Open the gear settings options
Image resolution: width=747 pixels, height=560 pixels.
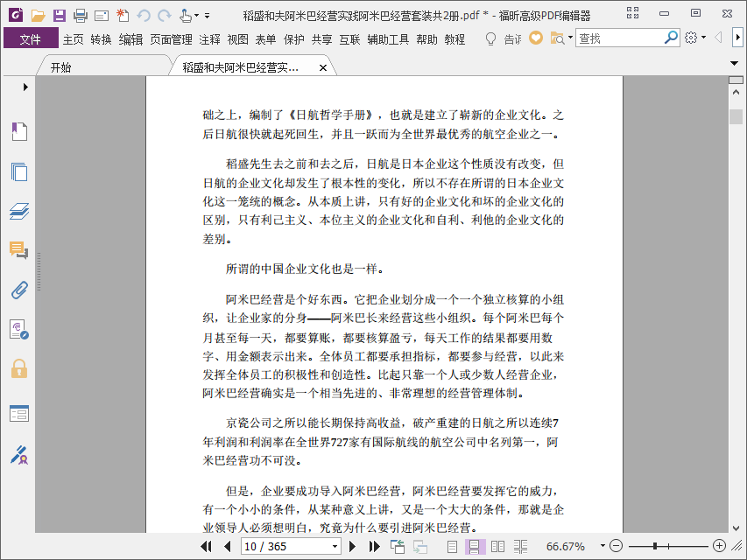pyautogui.click(x=691, y=38)
